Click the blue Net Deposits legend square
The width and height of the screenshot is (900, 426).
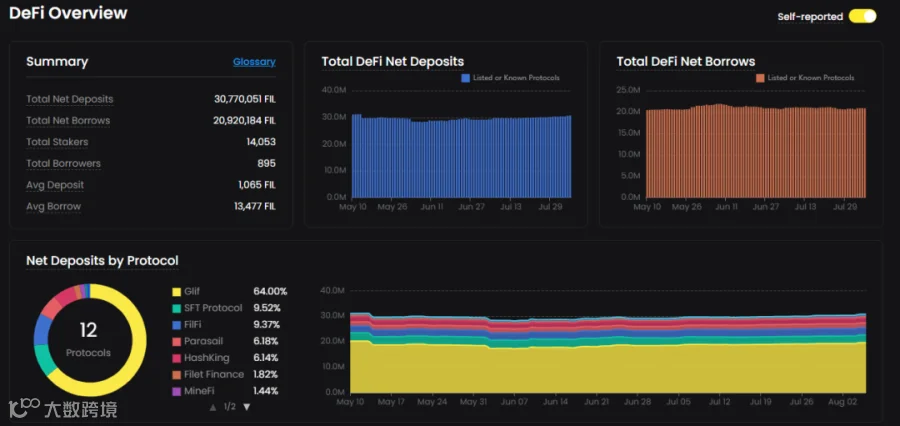pos(465,78)
